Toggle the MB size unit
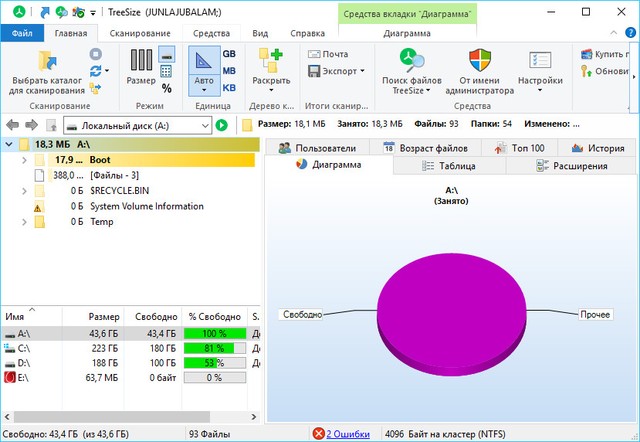 coord(229,71)
